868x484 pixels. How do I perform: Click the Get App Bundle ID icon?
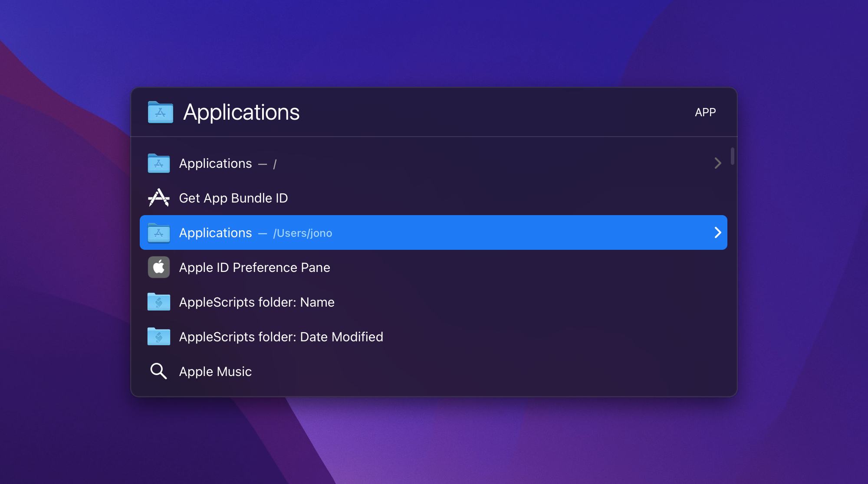[159, 198]
